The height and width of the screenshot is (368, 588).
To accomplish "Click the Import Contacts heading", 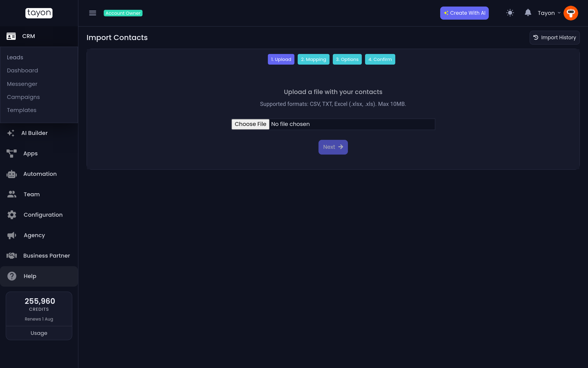I will tap(117, 37).
